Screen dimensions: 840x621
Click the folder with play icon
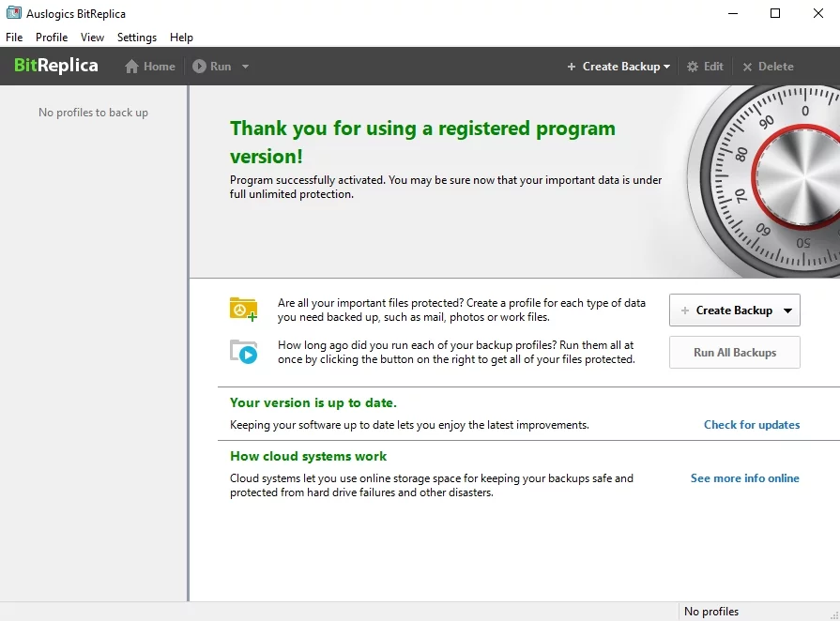pos(243,352)
